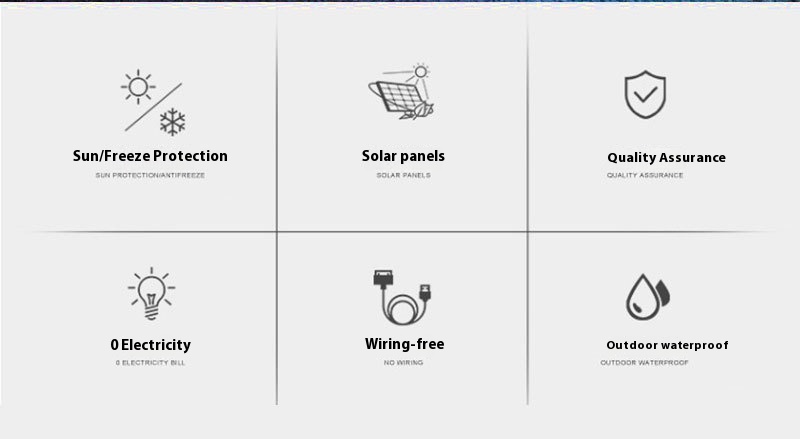This screenshot has height=439, width=800.
Task: Click the SOLAR PANELS small caption
Action: [404, 175]
